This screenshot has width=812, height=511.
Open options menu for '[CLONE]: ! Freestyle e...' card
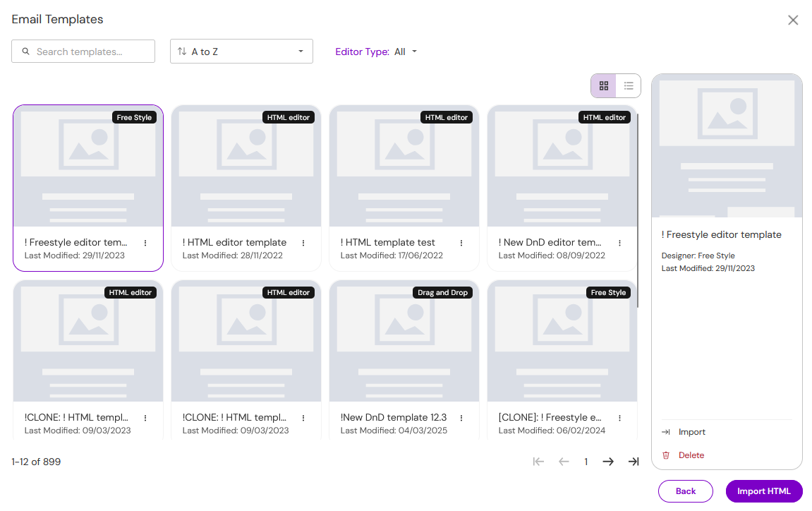pyautogui.click(x=620, y=419)
